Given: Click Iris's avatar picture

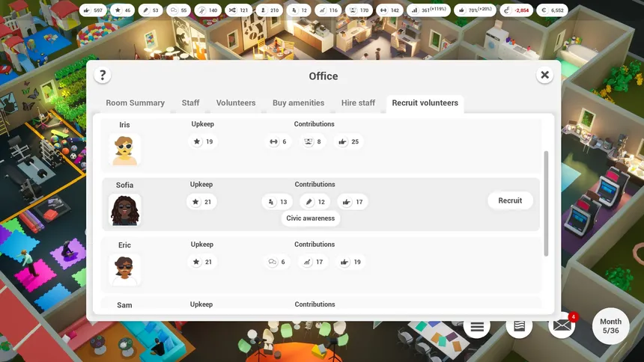Looking at the screenshot, I should [125, 150].
